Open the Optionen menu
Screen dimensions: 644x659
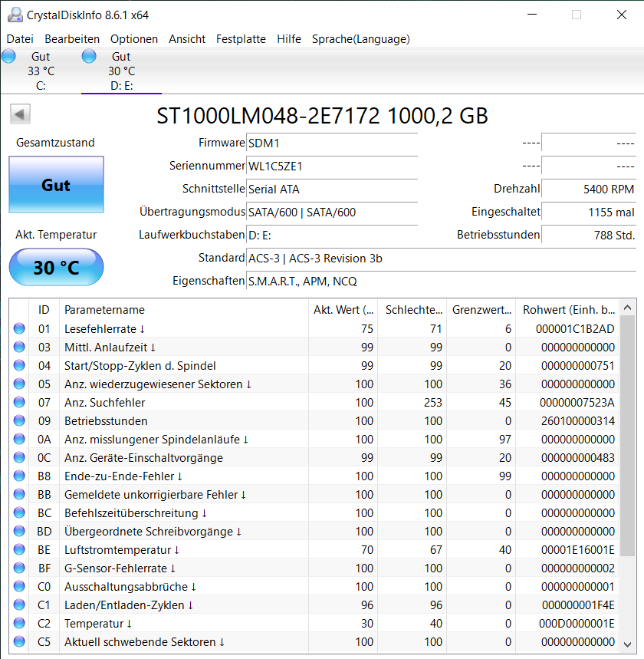click(134, 39)
